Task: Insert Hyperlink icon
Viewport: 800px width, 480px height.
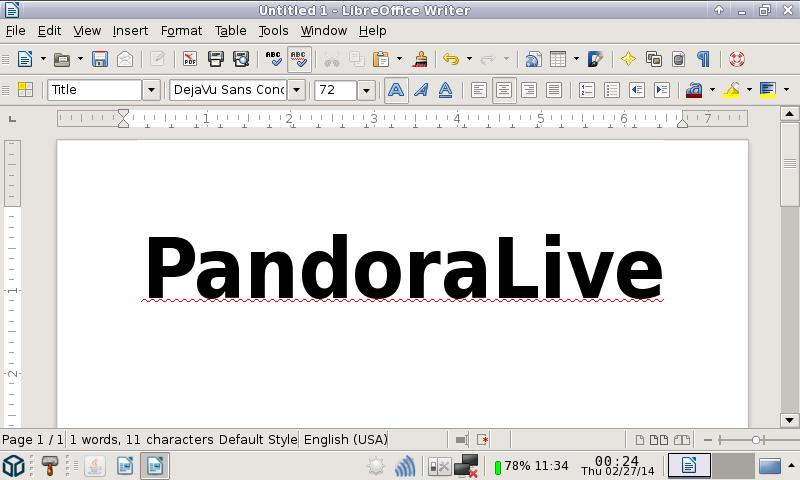Action: (533, 59)
